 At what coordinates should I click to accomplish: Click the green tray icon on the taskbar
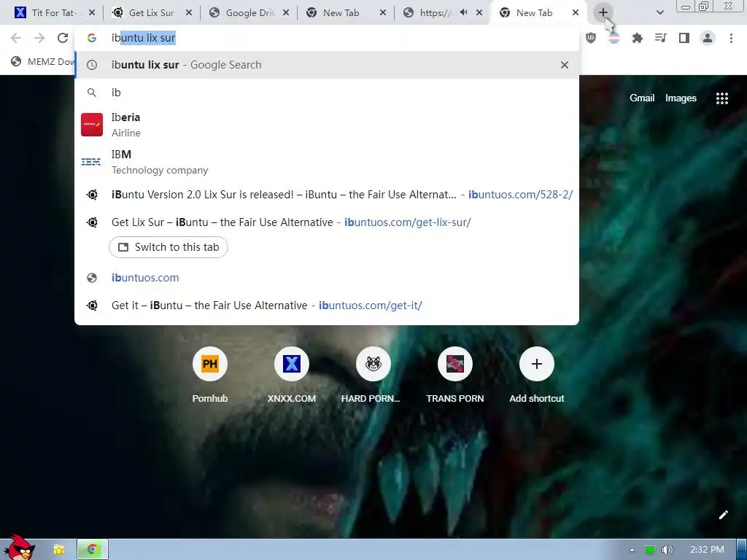coord(649,550)
